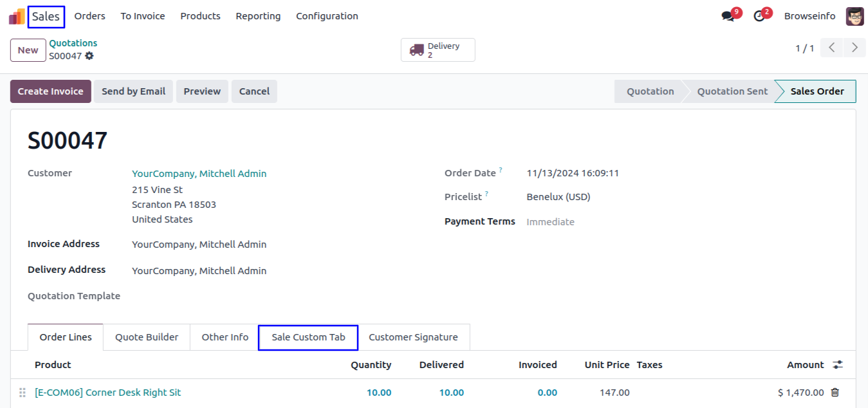868x408 pixels.
Task: Expand the Configuration menu
Action: pyautogui.click(x=327, y=16)
